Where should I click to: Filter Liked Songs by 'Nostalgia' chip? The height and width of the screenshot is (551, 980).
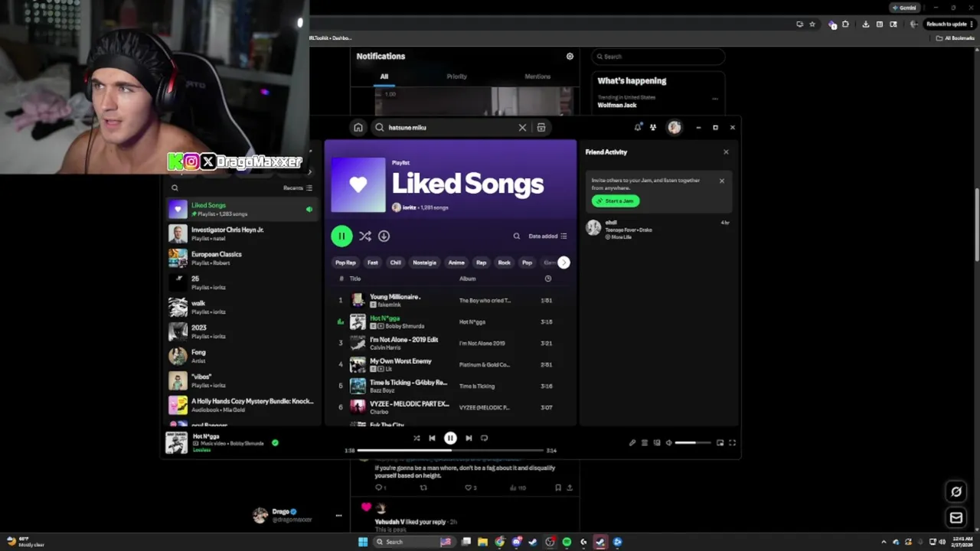coord(424,262)
